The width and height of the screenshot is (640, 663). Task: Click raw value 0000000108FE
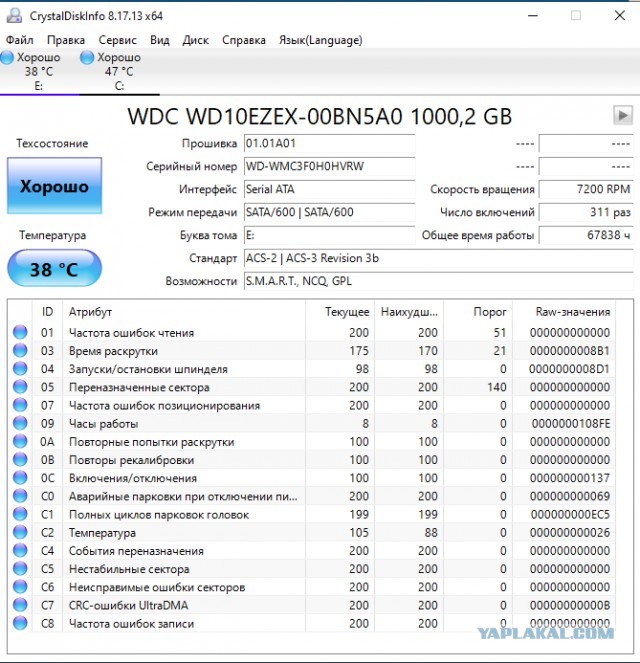coord(571,423)
